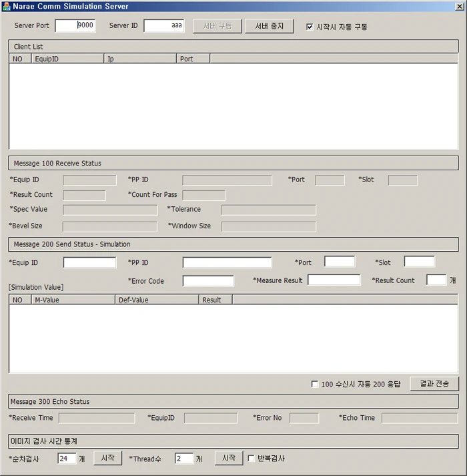Click the Echo Time field
Image resolution: width=467 pixels, height=476 pixels.
point(420,419)
